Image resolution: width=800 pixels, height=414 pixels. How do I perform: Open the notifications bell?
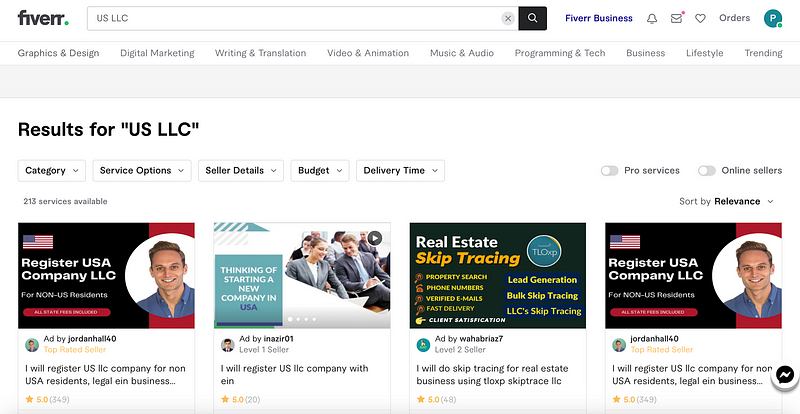coord(652,18)
